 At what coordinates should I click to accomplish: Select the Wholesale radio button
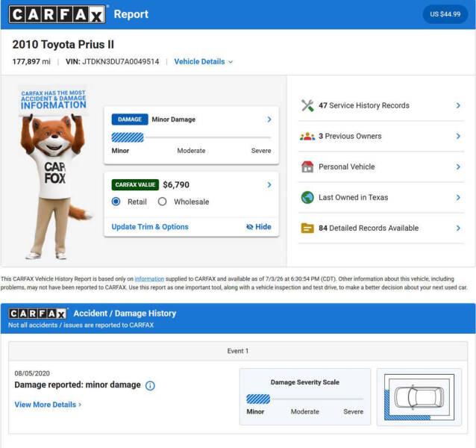tap(163, 202)
